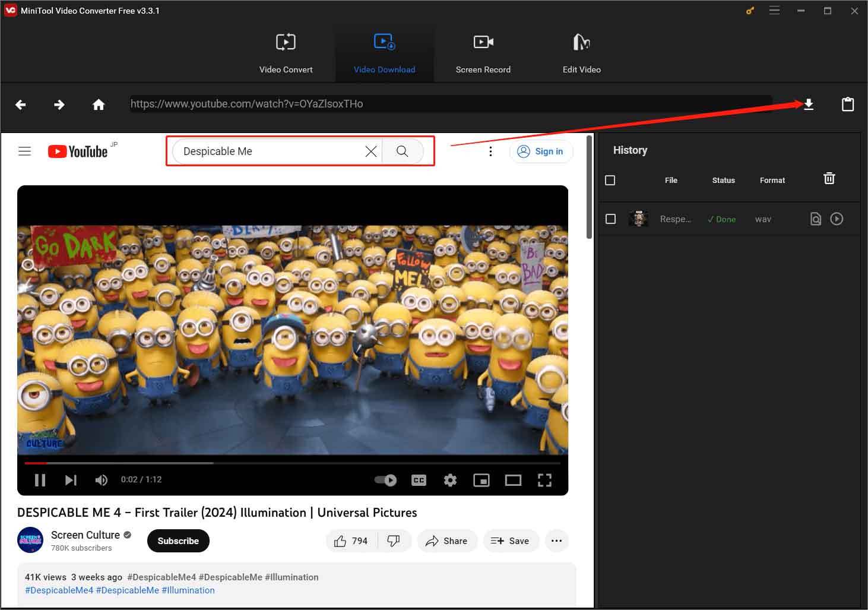Viewport: 868px width, 610px height.
Task: Subscribe to Screen Culture channel
Action: tap(178, 541)
